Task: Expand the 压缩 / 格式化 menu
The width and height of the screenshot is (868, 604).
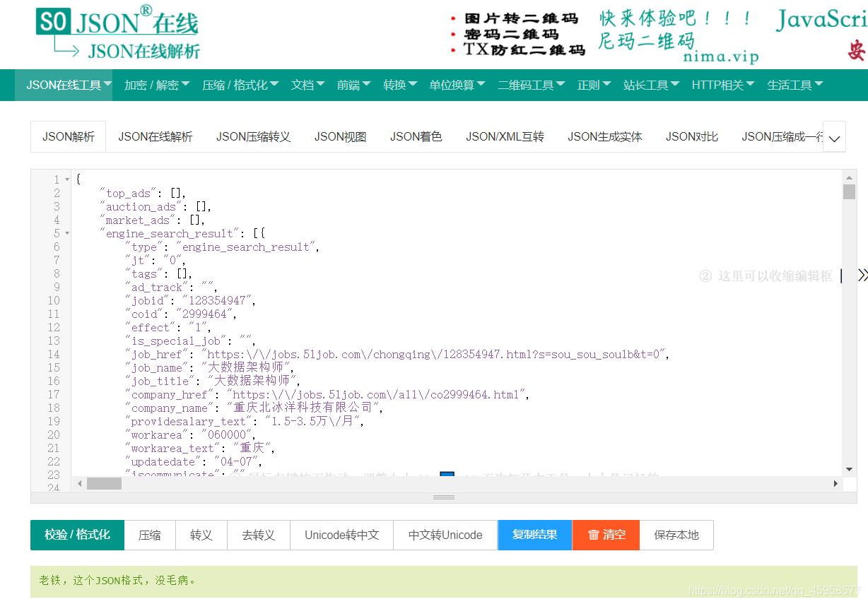Action: pos(240,85)
